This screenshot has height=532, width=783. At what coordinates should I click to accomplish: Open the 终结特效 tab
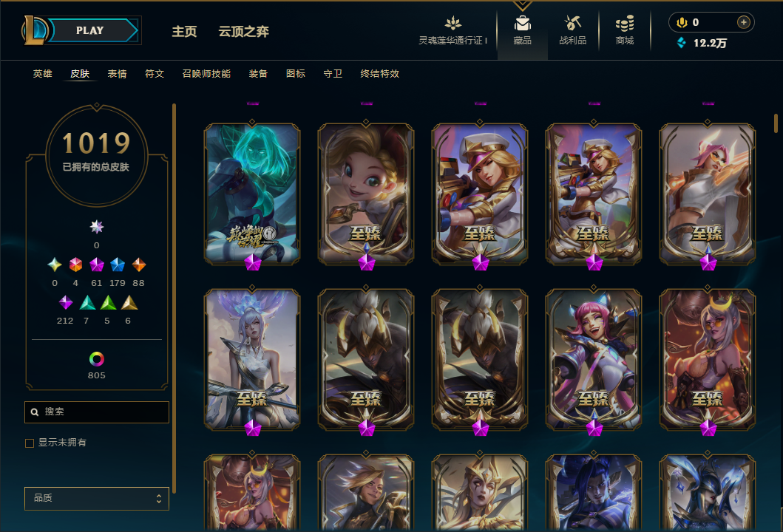[x=379, y=74]
